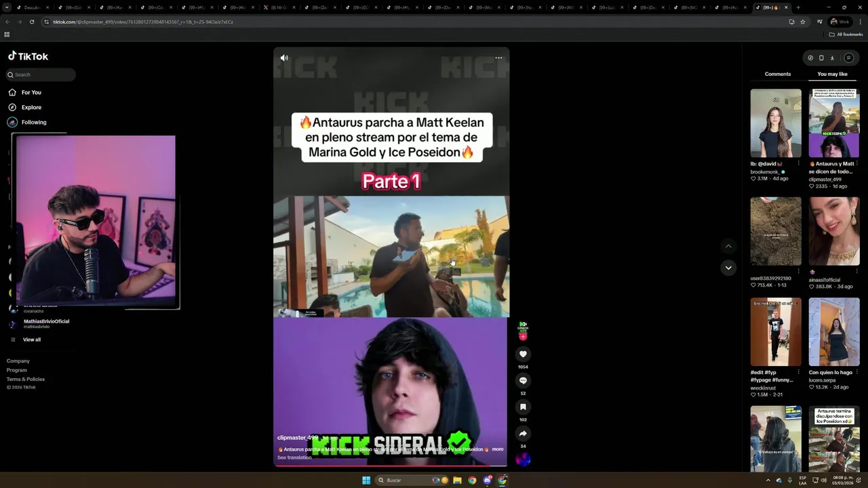Open options for Ib: @david video
The height and width of the screenshot is (488, 868).
(x=798, y=163)
